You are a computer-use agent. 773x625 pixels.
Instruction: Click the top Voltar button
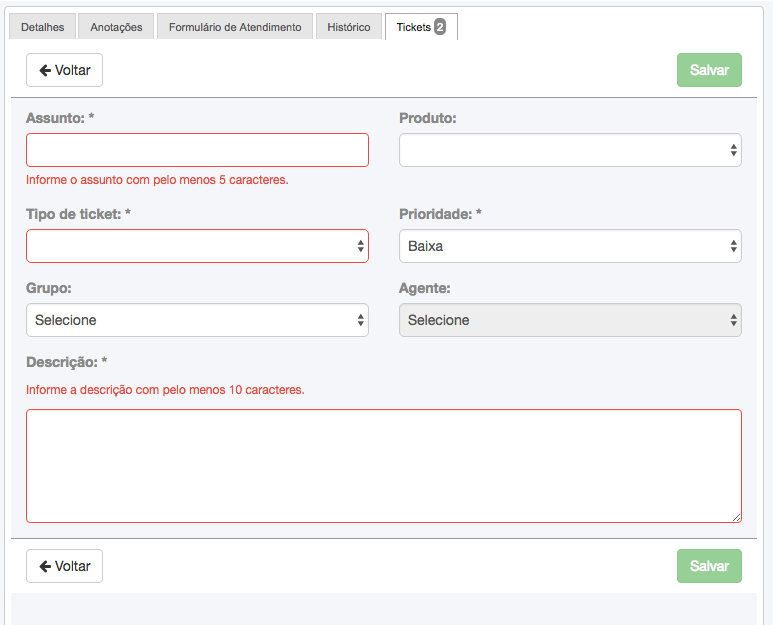click(x=65, y=70)
